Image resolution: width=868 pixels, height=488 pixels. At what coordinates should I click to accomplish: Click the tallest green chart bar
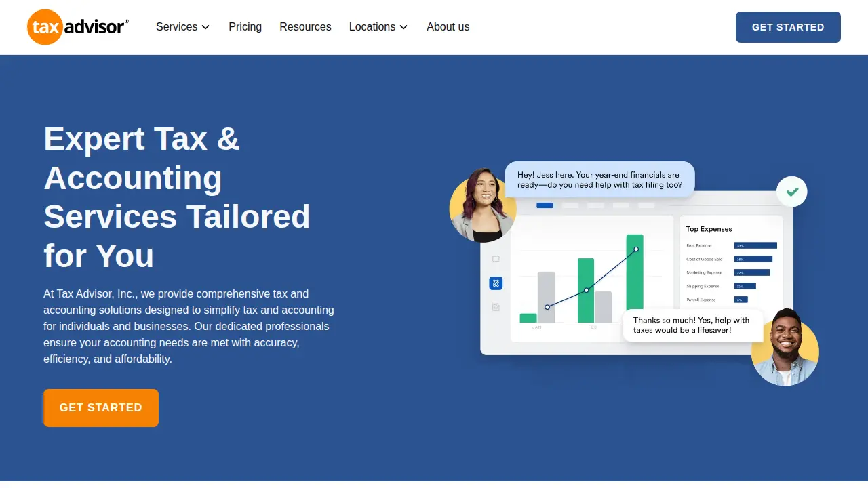point(635,279)
